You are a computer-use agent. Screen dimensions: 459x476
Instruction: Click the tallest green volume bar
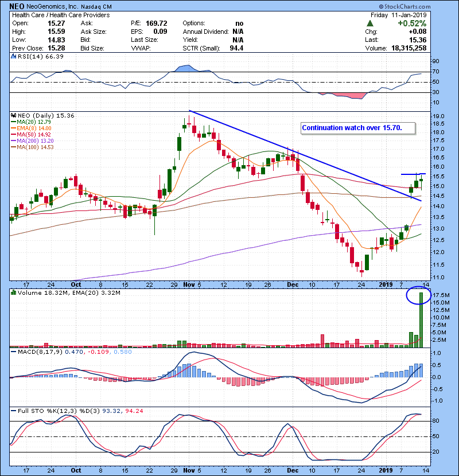[x=421, y=320]
